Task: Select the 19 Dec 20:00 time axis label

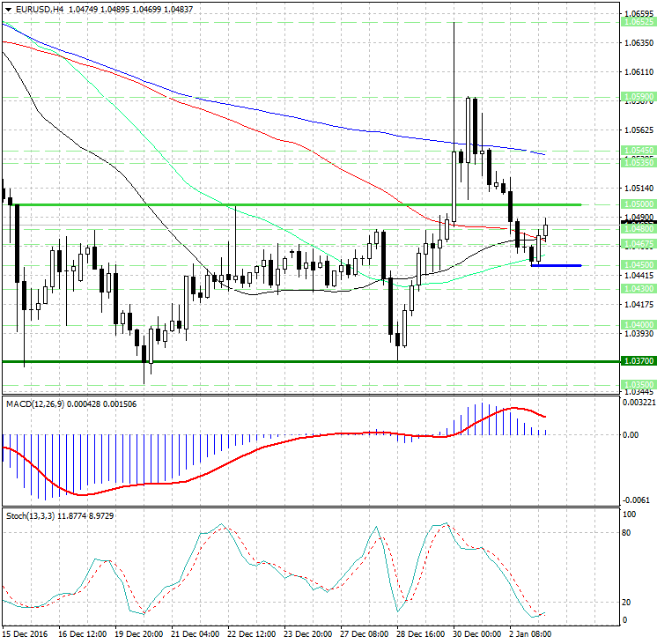Action: tap(138, 634)
